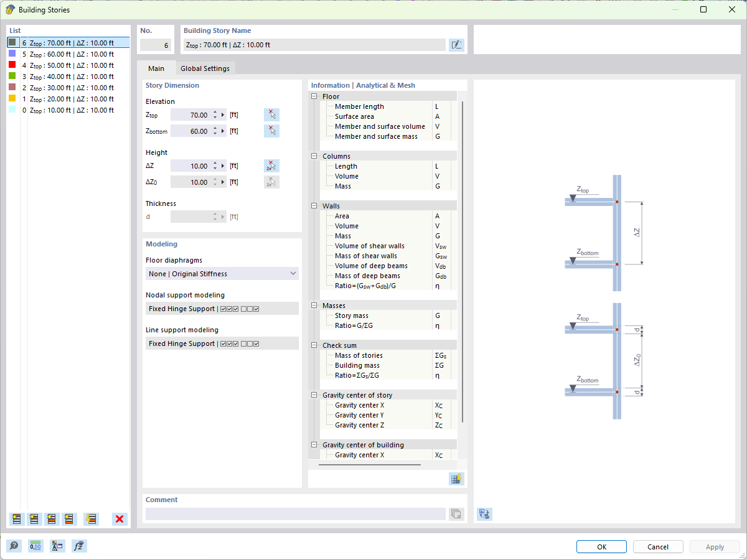Image resolution: width=747 pixels, height=560 pixels.
Task: Click the Building Stories title bar app icon
Action: [10, 9]
